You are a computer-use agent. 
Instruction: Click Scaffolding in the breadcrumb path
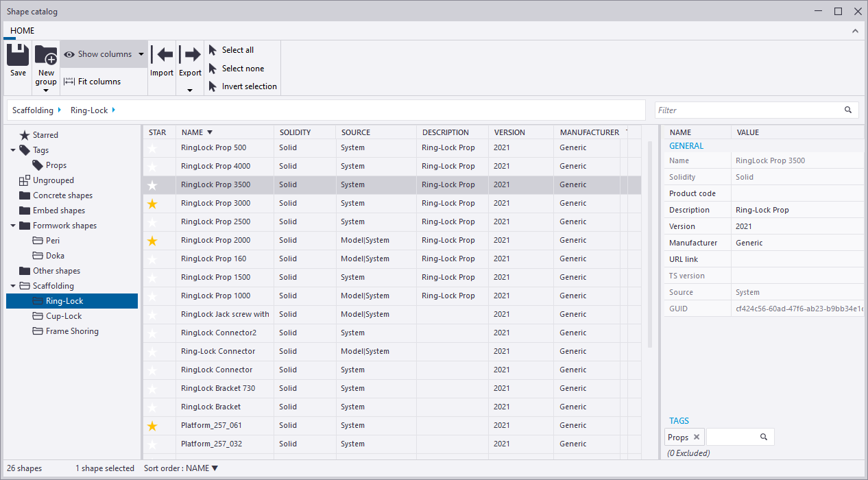tap(33, 110)
